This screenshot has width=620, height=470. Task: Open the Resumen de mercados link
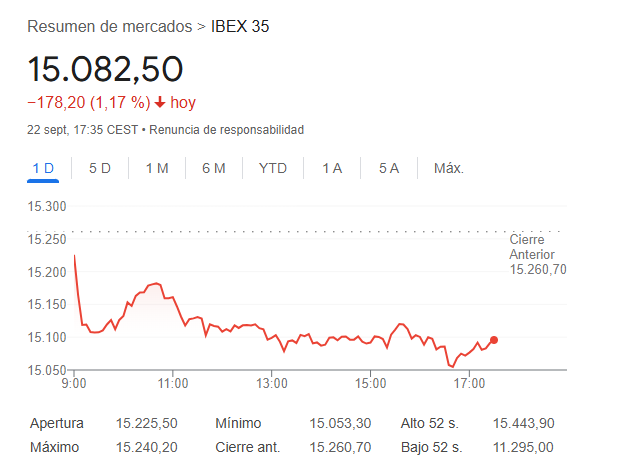click(x=110, y=26)
